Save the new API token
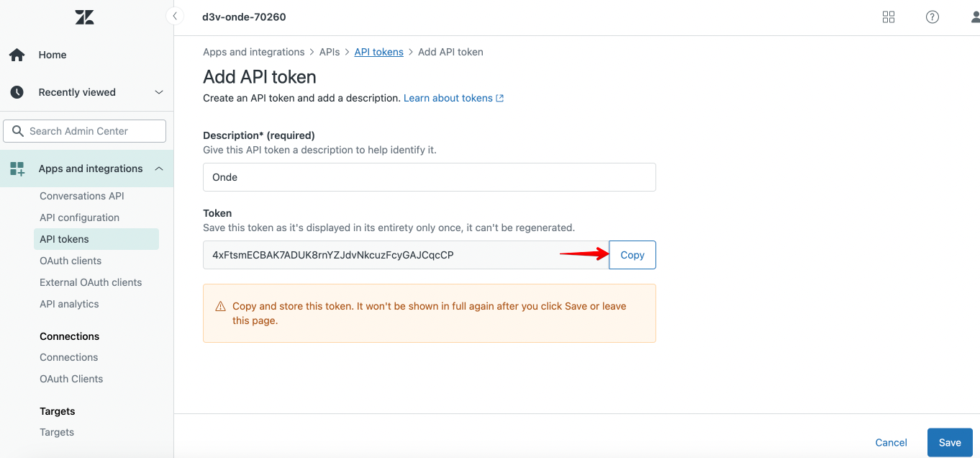 tap(950, 443)
